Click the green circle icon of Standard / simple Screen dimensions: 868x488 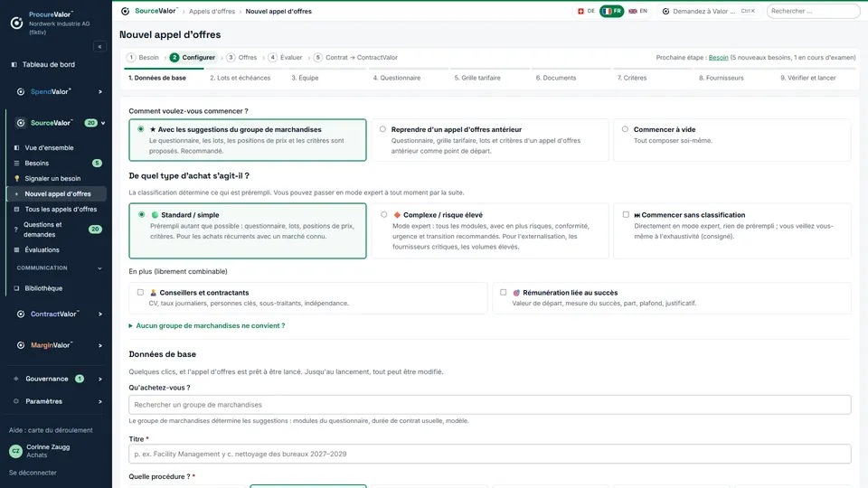pyautogui.click(x=155, y=215)
